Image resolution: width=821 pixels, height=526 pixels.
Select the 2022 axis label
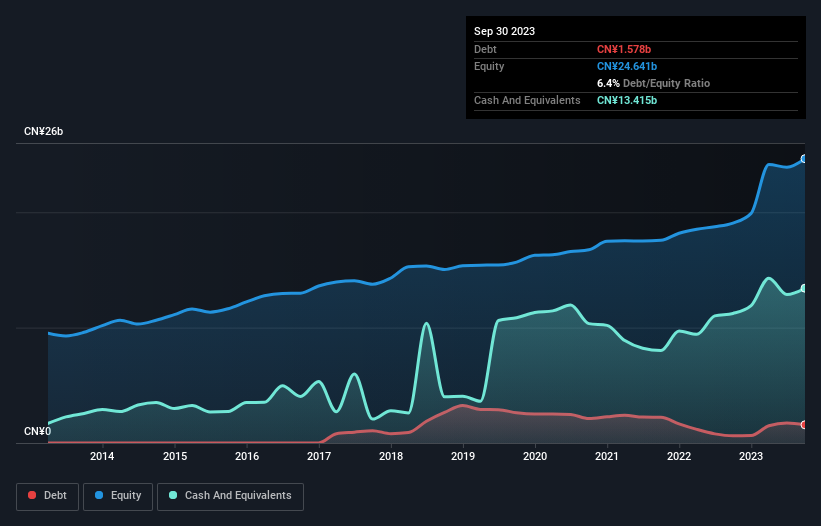[x=679, y=456]
